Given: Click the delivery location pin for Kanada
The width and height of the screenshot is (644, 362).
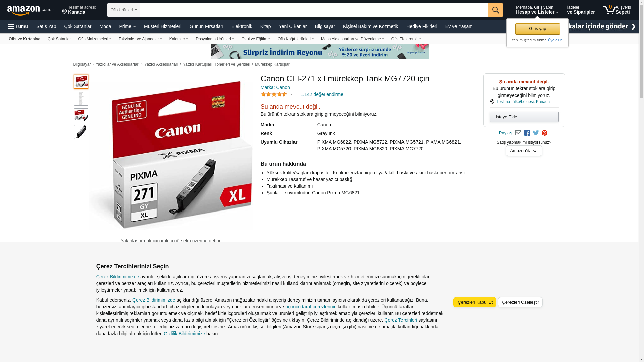Looking at the screenshot, I should click(64, 12).
